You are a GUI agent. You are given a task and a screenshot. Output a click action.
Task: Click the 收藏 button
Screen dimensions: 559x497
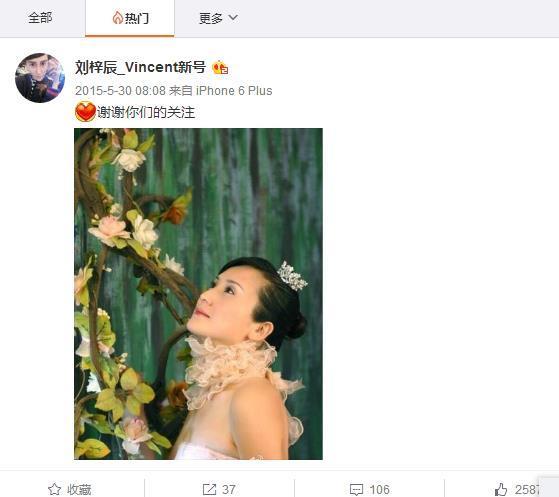[x=70, y=489]
